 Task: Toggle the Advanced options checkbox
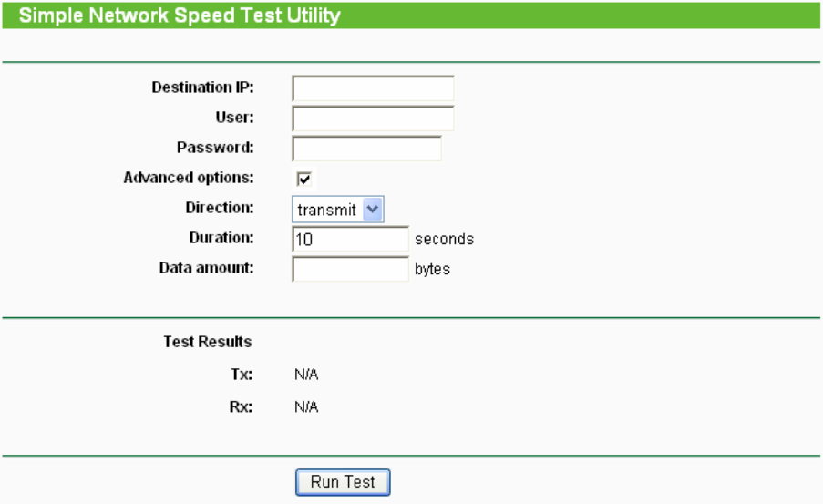(304, 179)
